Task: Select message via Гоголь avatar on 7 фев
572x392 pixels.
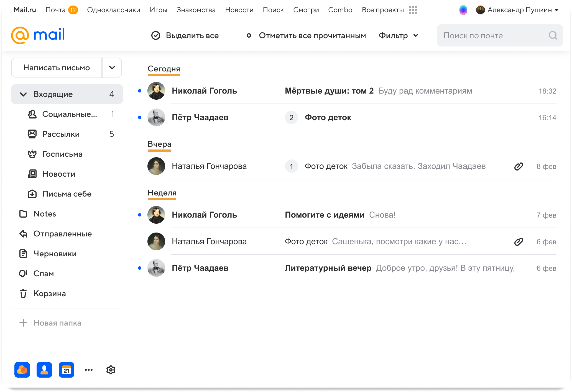Action: coord(156,215)
